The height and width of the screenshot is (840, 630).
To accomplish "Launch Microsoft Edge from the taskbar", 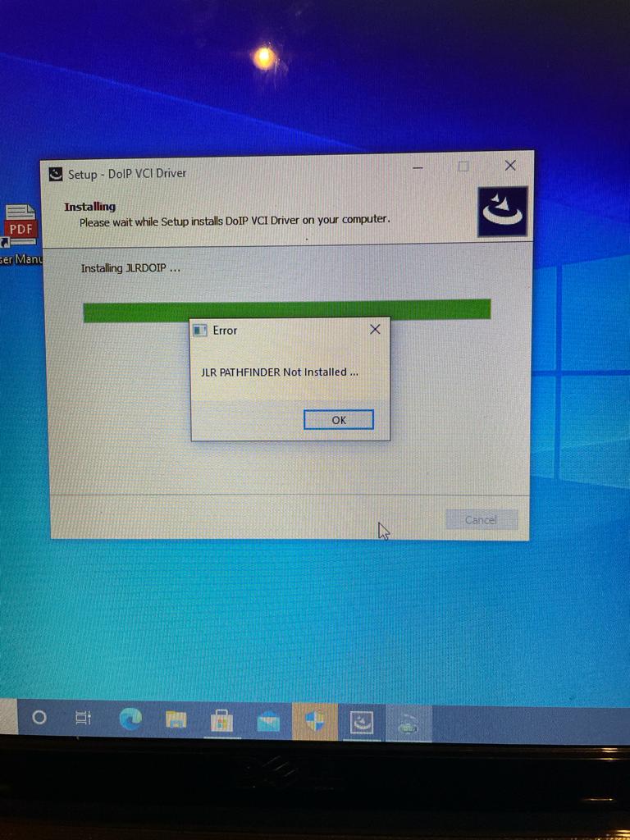I will 130,719.
